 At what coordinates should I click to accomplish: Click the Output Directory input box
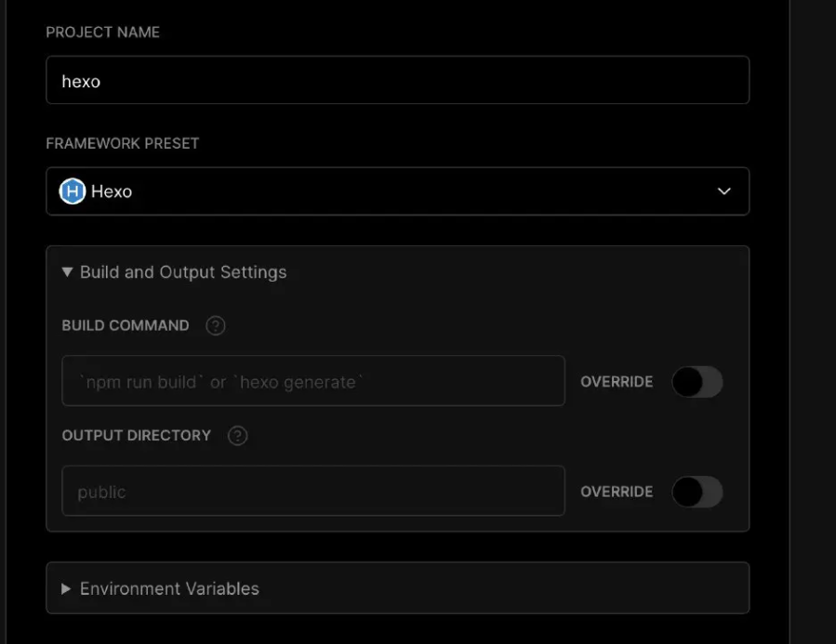pos(312,492)
